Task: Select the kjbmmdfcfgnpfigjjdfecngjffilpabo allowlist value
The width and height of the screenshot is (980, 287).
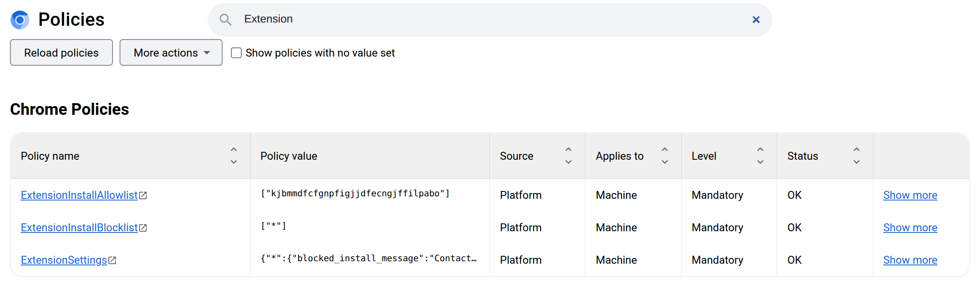Action: (355, 193)
